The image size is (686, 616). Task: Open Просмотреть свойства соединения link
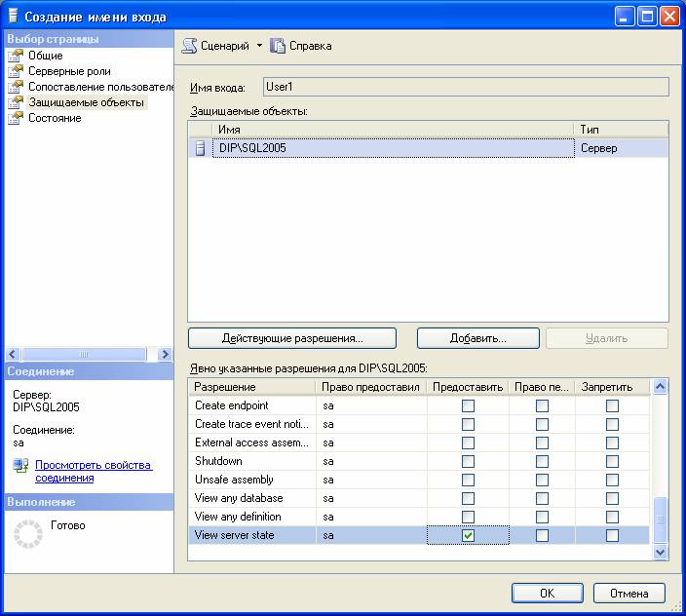pos(94,472)
